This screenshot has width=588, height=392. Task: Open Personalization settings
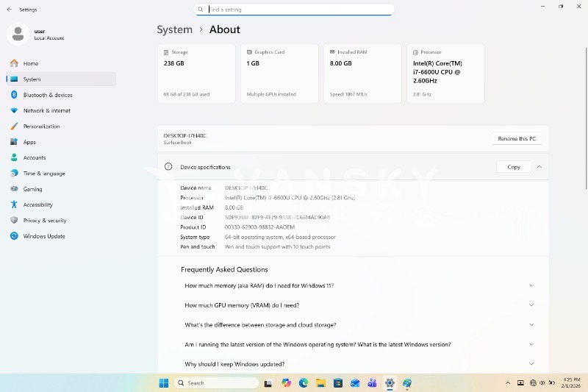(61, 126)
